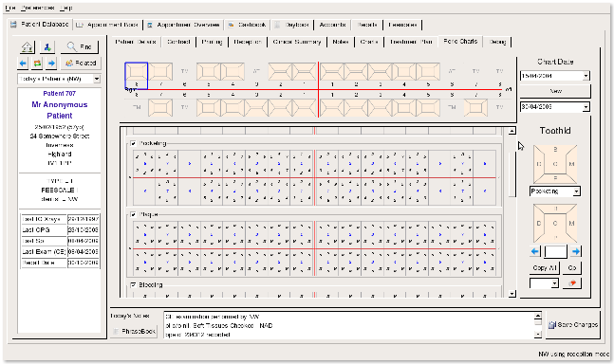Open the Clinical Summary sub-tab
614x364 pixels.
(297, 42)
